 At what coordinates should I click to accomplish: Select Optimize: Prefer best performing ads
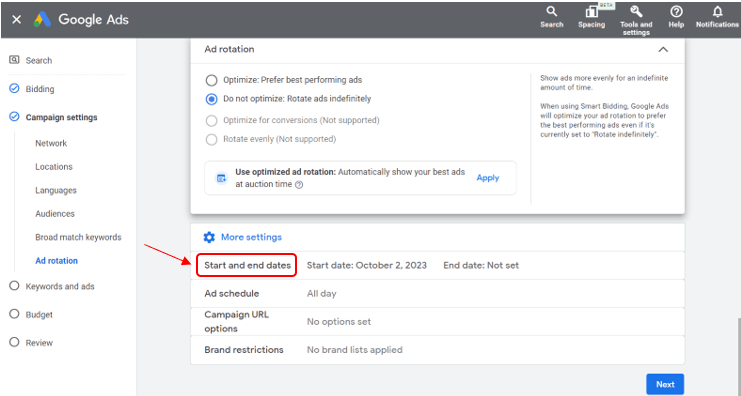click(x=211, y=80)
